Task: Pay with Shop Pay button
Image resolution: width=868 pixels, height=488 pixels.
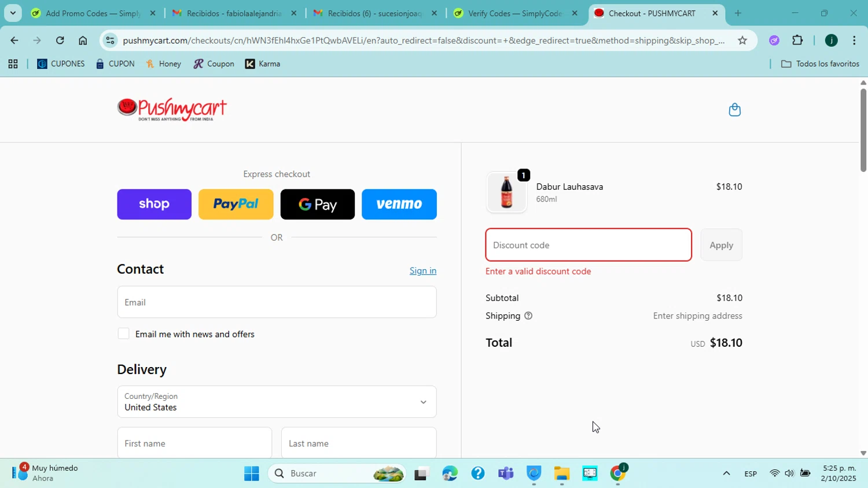Action: coord(154,204)
